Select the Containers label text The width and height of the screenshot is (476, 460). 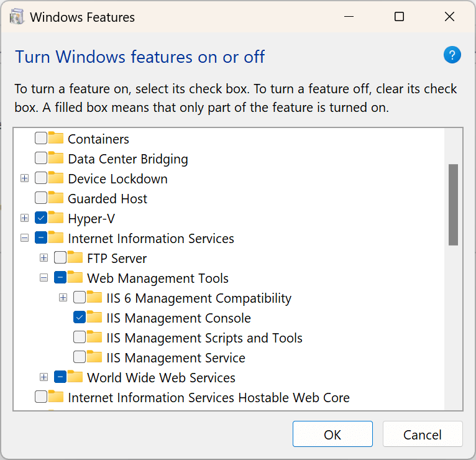[x=98, y=139]
